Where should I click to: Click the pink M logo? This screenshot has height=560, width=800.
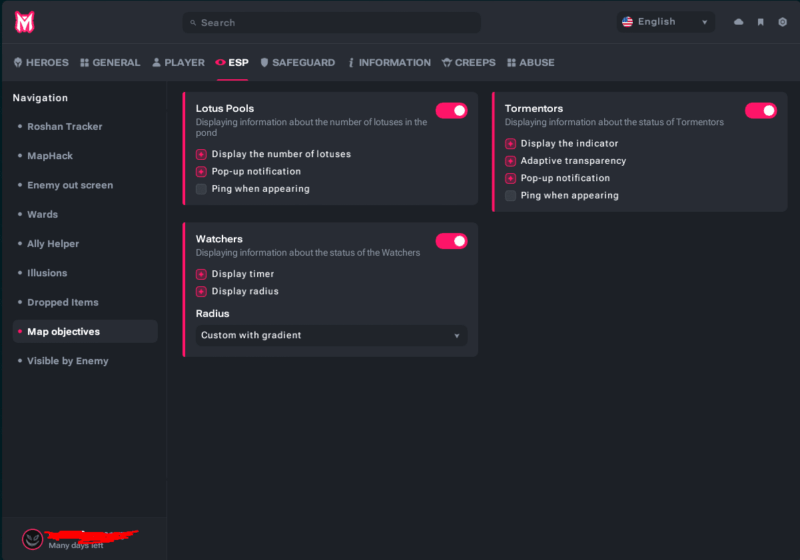tap(24, 22)
